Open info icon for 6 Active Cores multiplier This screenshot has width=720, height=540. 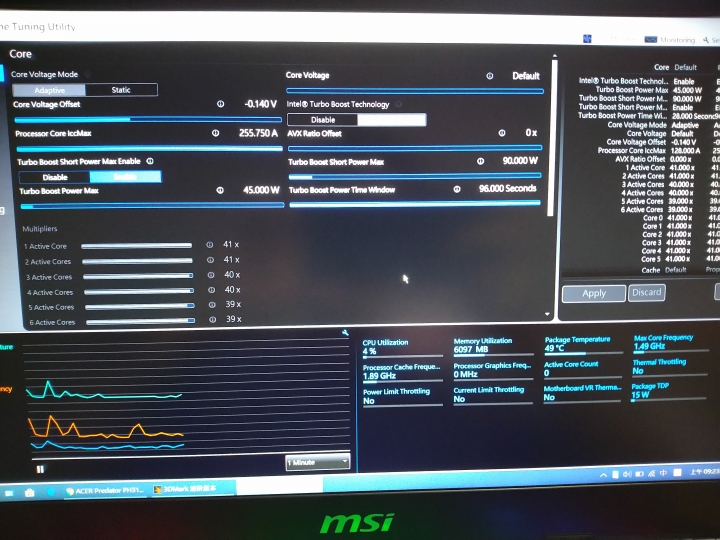click(x=213, y=320)
